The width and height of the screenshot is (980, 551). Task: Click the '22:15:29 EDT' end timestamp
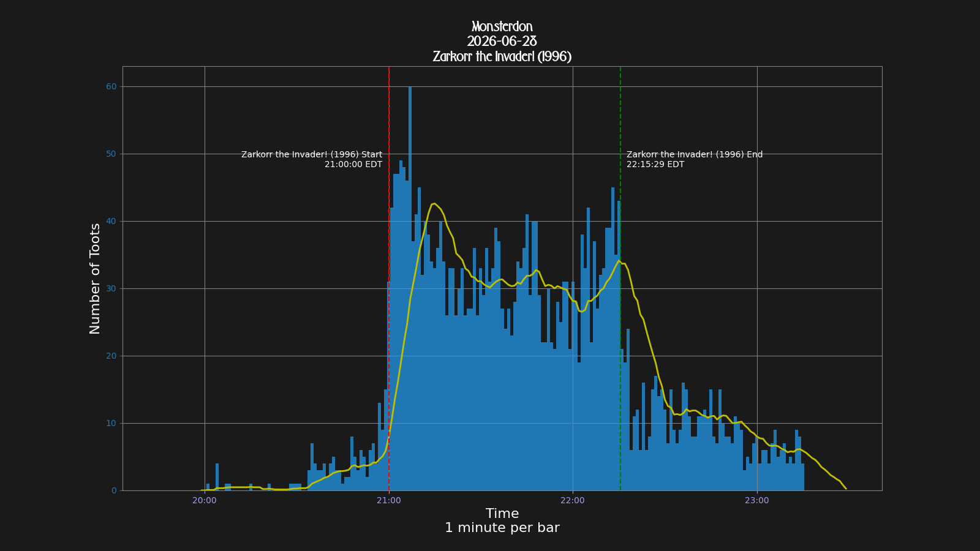pyautogui.click(x=655, y=165)
